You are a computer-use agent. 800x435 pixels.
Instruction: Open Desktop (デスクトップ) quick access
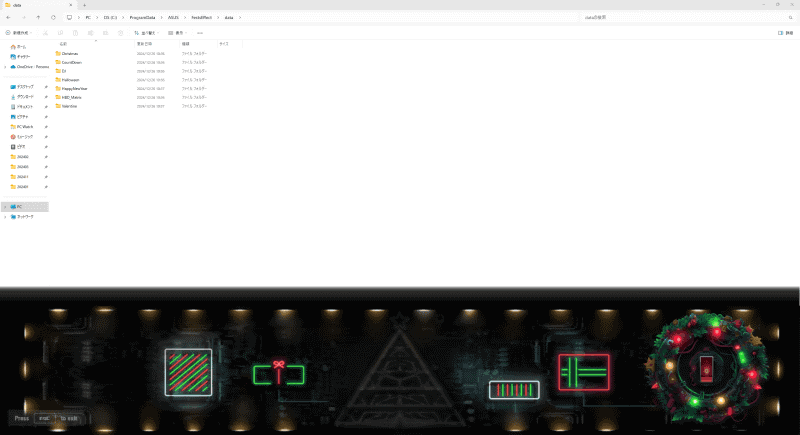[22, 87]
